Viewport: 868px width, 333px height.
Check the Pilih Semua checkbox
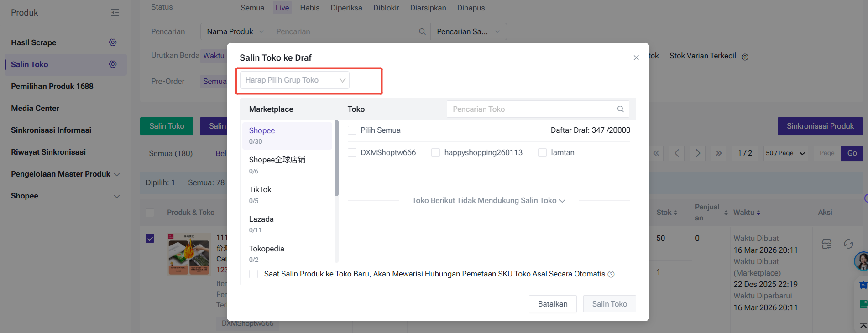[x=352, y=130]
